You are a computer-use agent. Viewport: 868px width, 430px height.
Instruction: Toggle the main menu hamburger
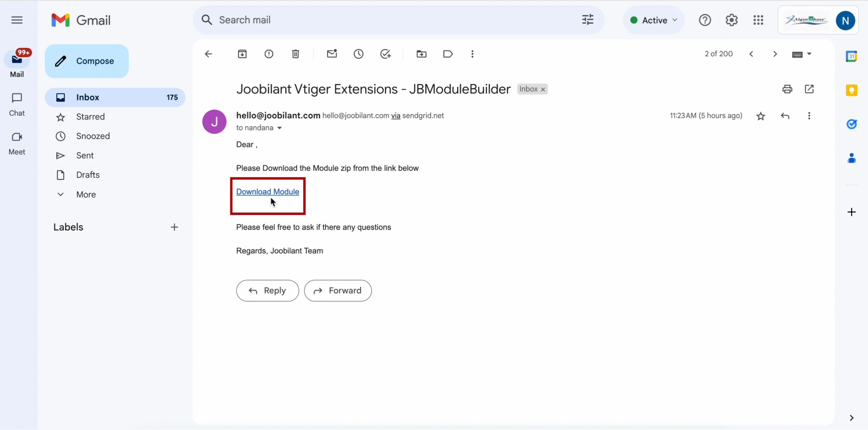[x=17, y=20]
